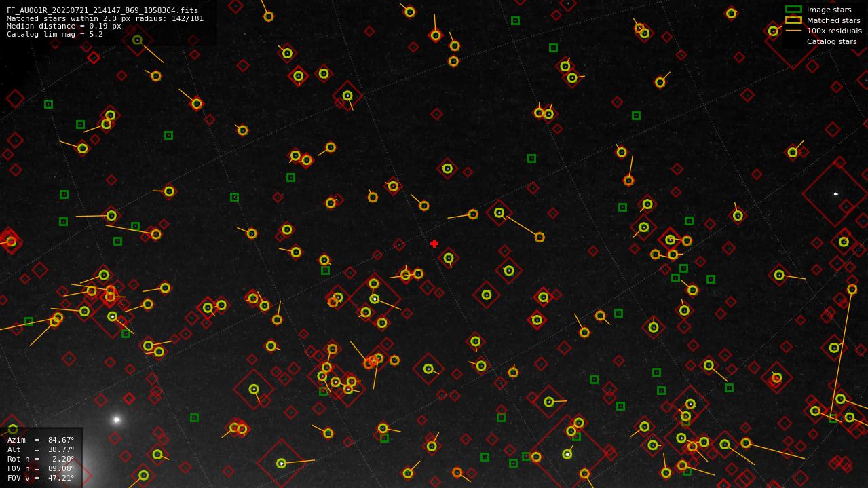Select the '100x residuals' legend label
This screenshot has width=868, height=488.
click(834, 31)
